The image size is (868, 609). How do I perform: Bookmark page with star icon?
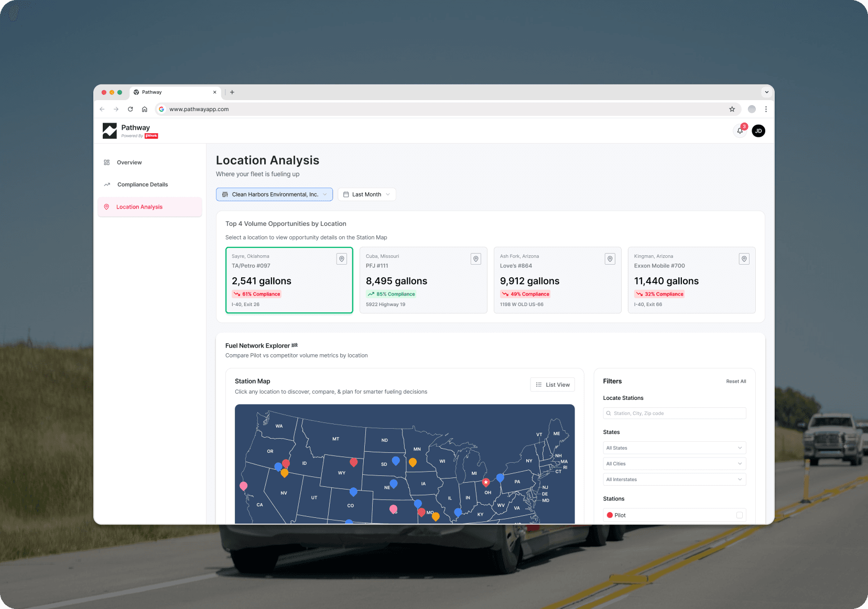tap(732, 109)
